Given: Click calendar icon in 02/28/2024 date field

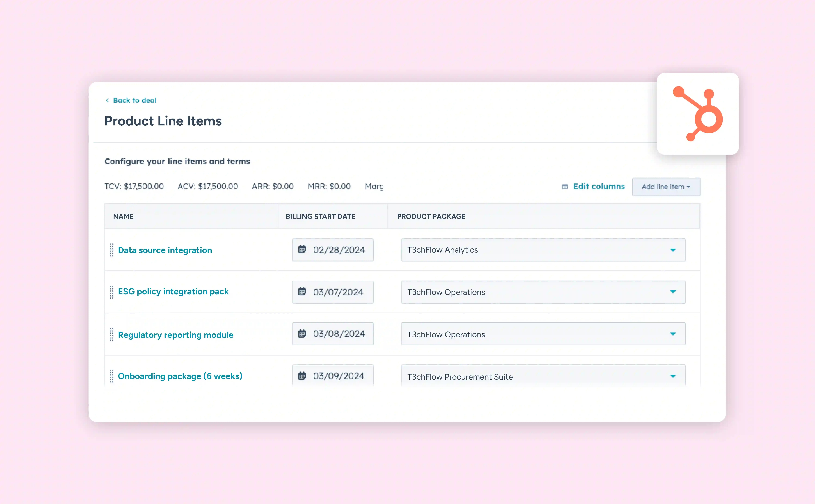Looking at the screenshot, I should tap(302, 249).
